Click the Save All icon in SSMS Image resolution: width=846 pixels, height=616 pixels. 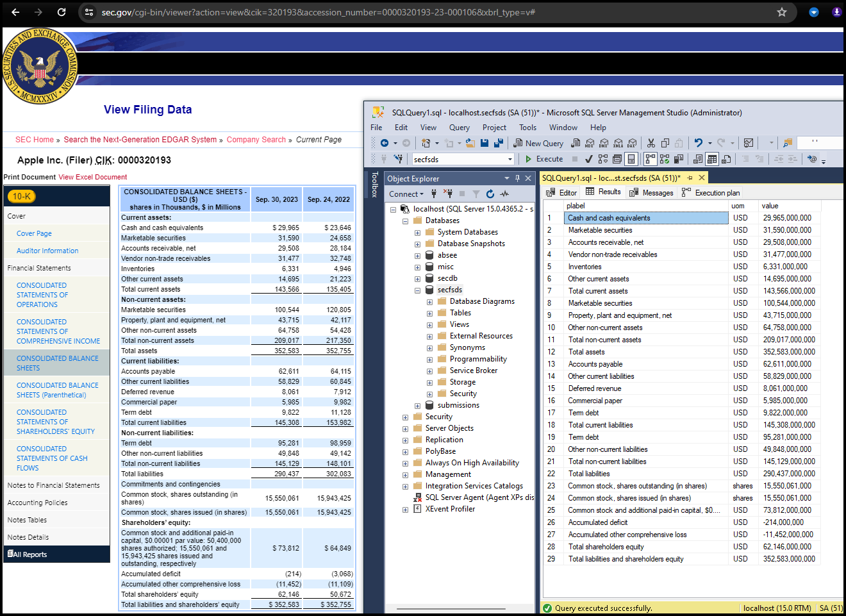[498, 143]
